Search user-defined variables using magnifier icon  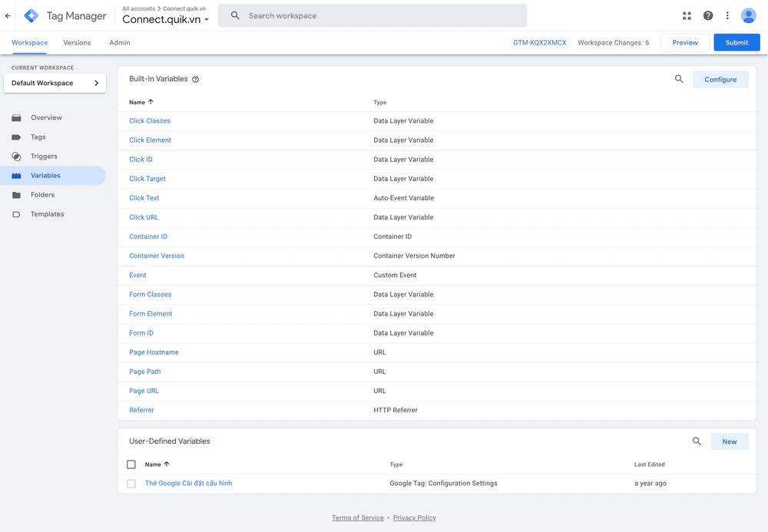(697, 441)
